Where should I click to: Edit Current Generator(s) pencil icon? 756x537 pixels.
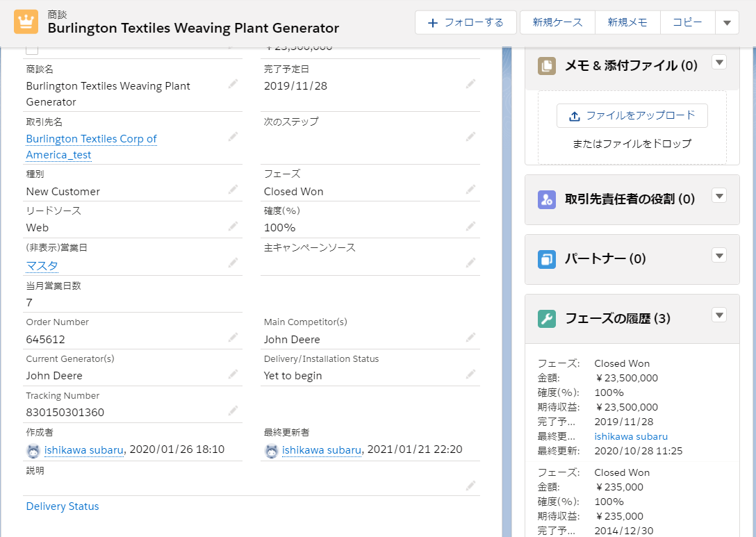233,374
